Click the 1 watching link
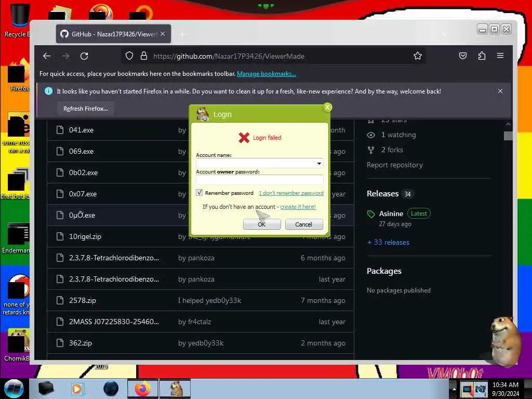Screen dimensions: 532x399 point(398,135)
